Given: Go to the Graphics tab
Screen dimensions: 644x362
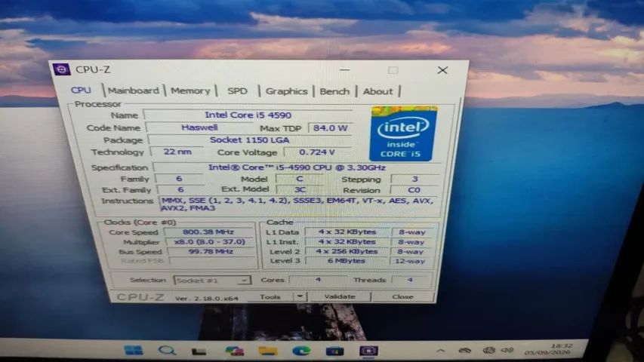Looking at the screenshot, I should point(287,91).
